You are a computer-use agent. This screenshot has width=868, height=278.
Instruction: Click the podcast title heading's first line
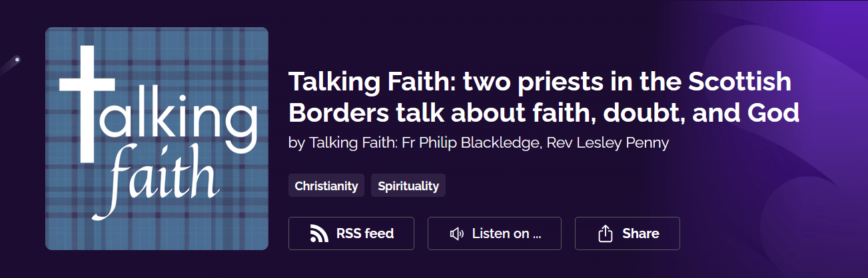click(x=540, y=82)
